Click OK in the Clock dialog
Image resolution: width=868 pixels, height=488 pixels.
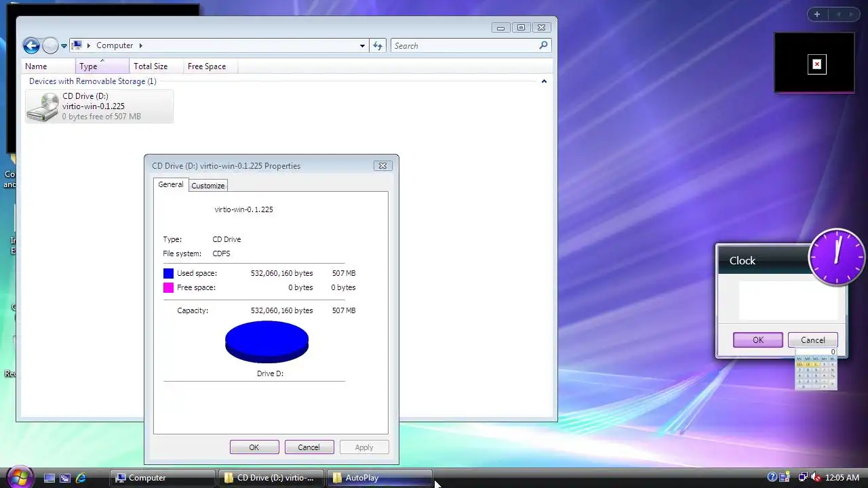pyautogui.click(x=758, y=340)
